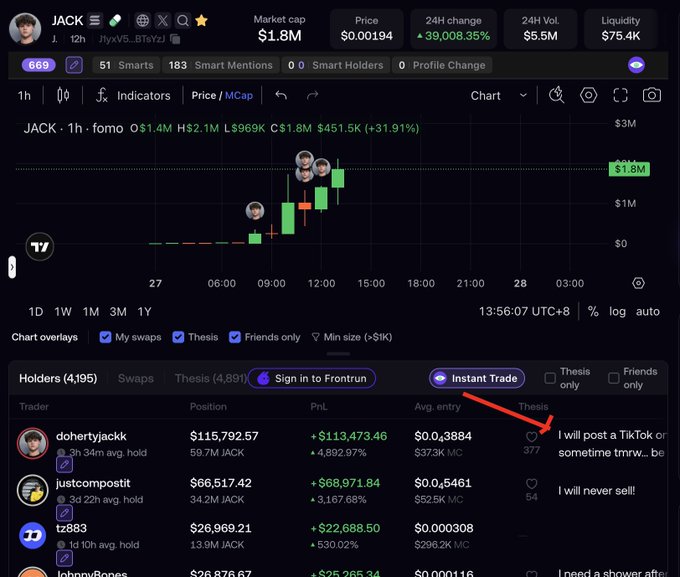680x577 pixels.
Task: Redo the chart action
Action: pos(312,95)
